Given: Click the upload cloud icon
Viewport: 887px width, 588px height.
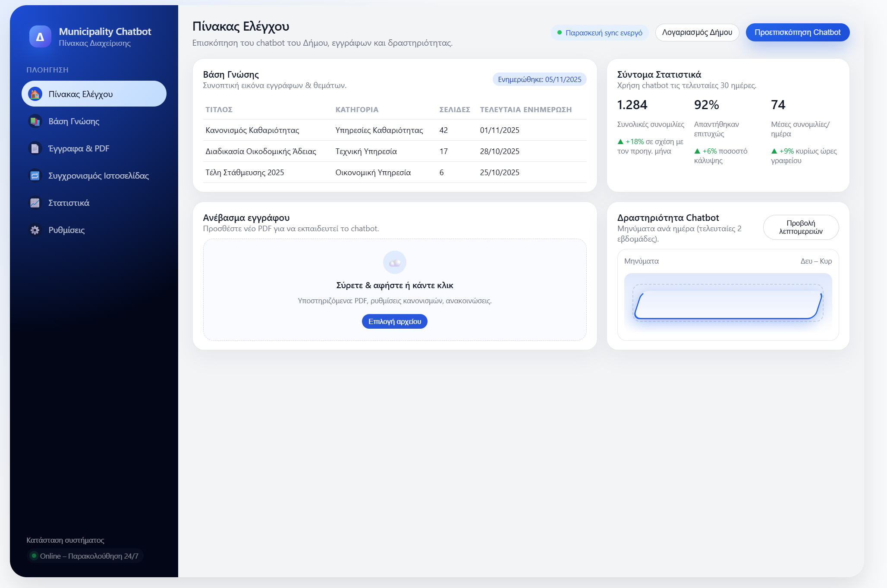Looking at the screenshot, I should [x=394, y=262].
